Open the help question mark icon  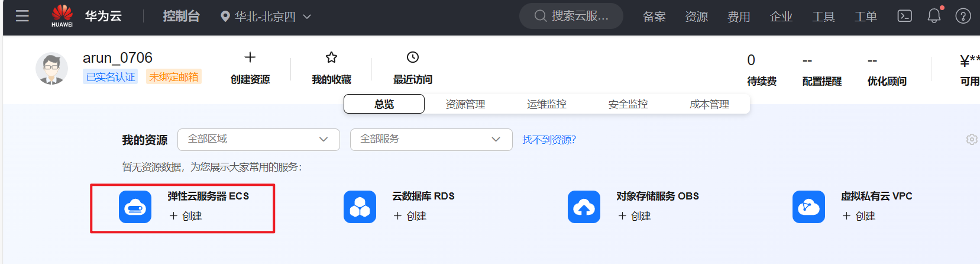963,16
